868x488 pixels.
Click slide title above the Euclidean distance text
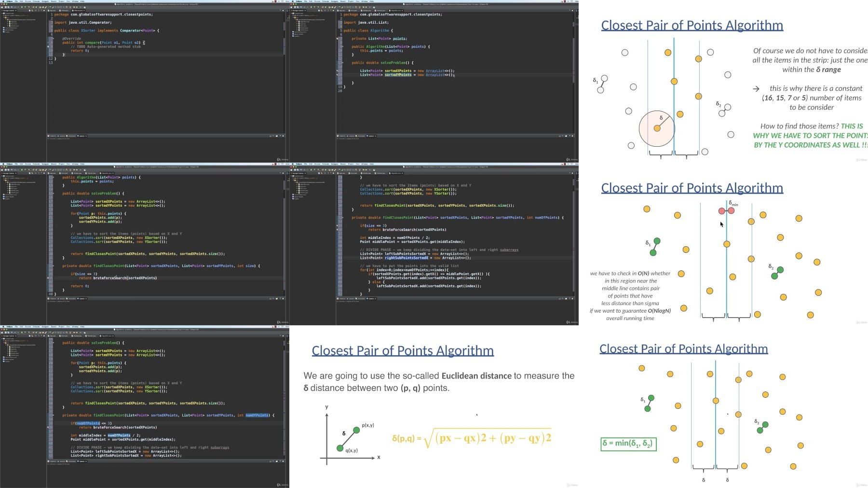click(403, 350)
